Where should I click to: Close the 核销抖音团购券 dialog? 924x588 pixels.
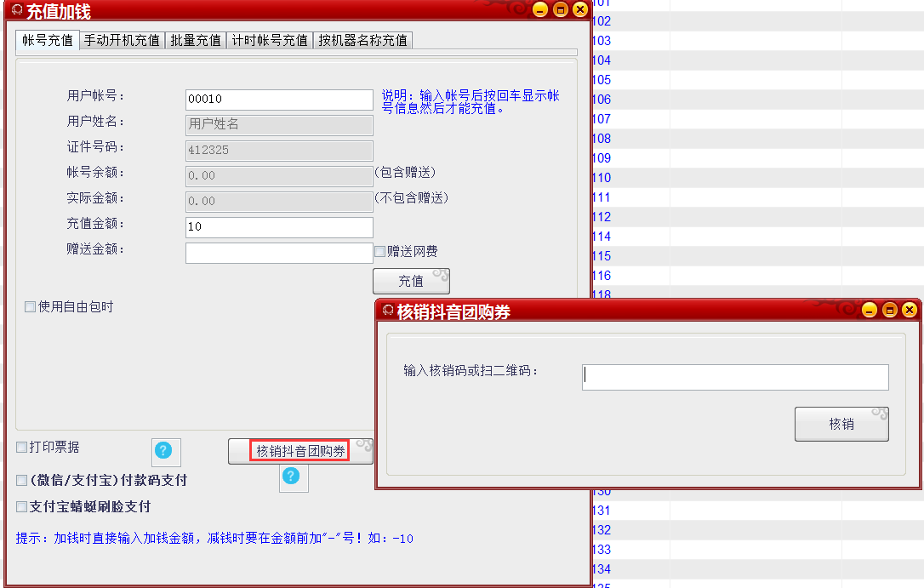point(910,310)
